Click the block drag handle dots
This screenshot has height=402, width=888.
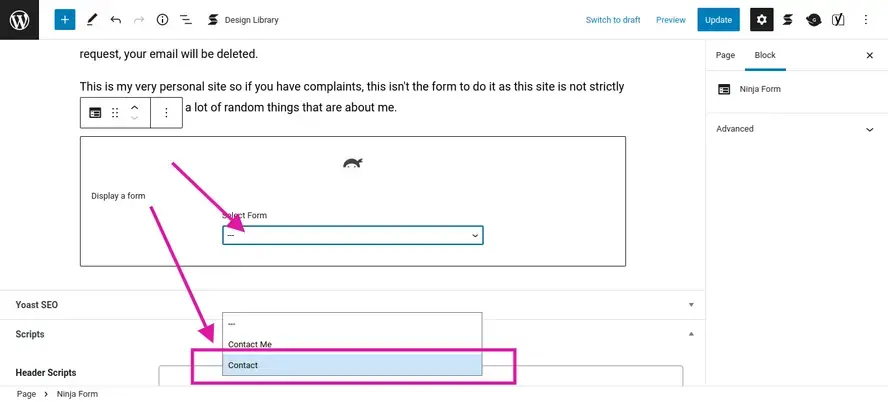point(115,113)
